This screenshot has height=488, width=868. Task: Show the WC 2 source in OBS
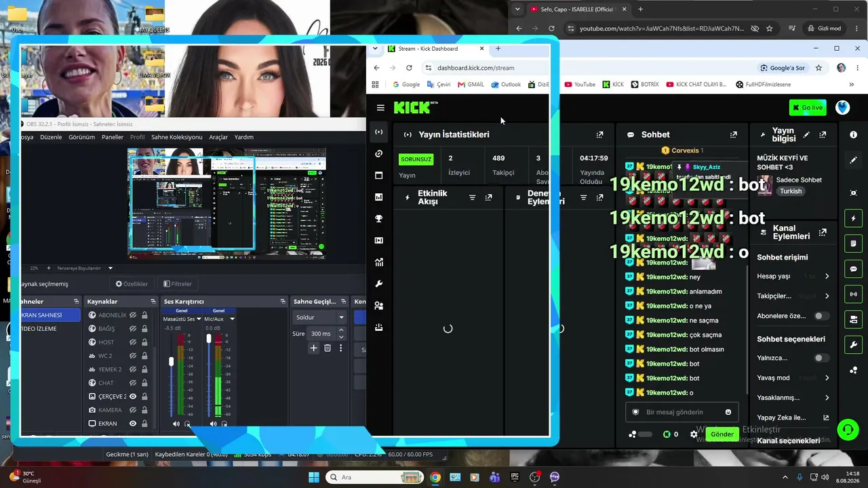click(x=133, y=356)
